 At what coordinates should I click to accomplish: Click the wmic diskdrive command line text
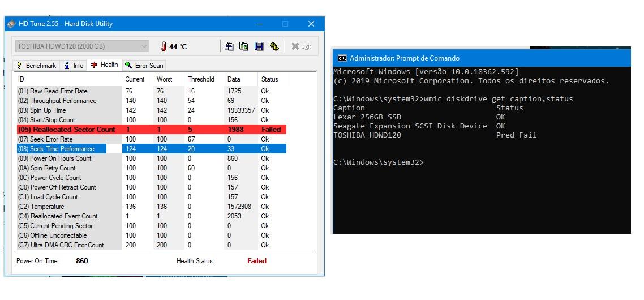point(498,98)
